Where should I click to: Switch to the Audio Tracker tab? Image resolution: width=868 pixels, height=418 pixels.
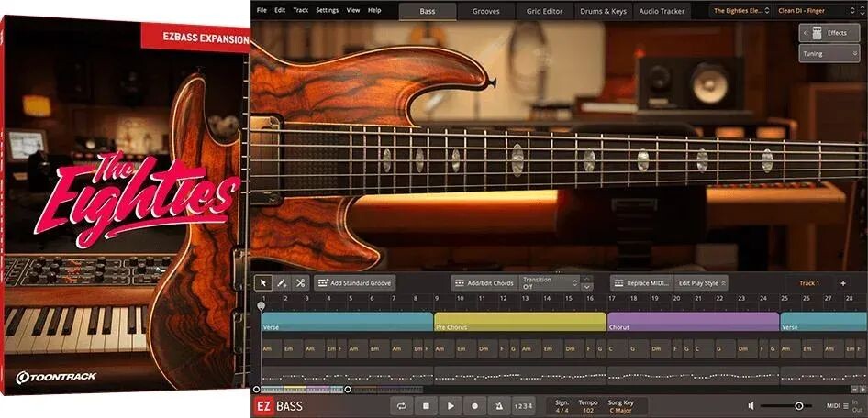click(x=662, y=11)
